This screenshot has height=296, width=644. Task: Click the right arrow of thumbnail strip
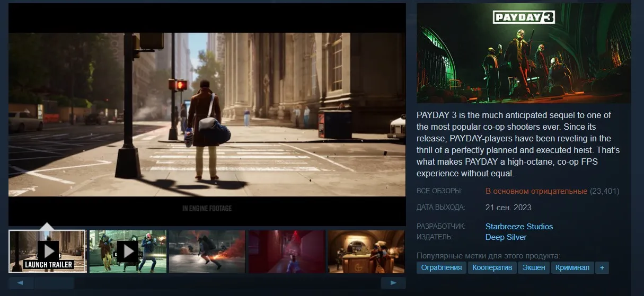[393, 283]
